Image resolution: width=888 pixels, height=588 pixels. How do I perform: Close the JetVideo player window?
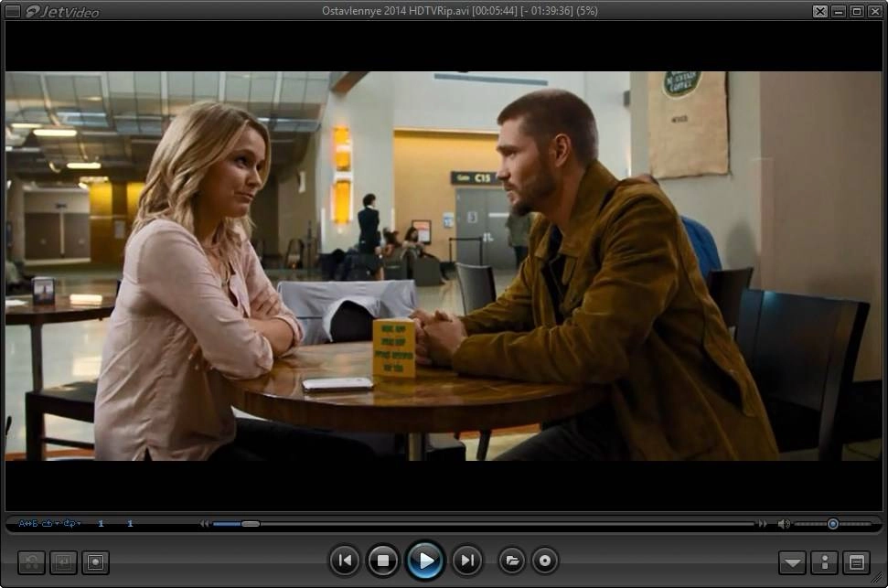(x=875, y=11)
